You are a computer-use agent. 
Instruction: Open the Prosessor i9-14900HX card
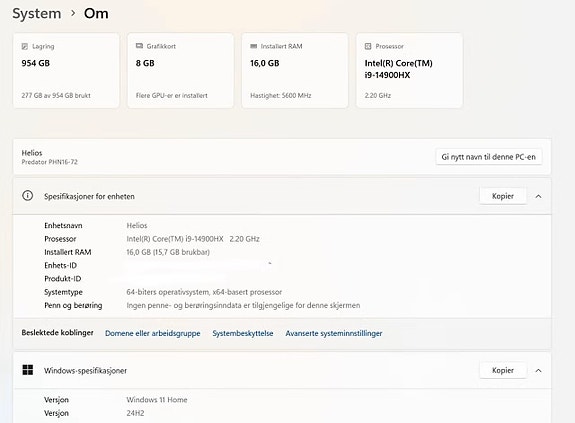[409, 70]
